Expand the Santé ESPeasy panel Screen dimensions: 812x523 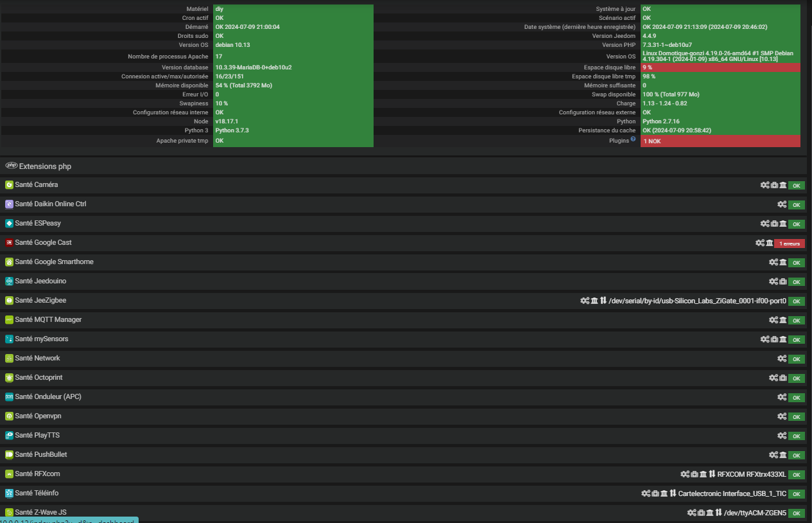click(404, 224)
